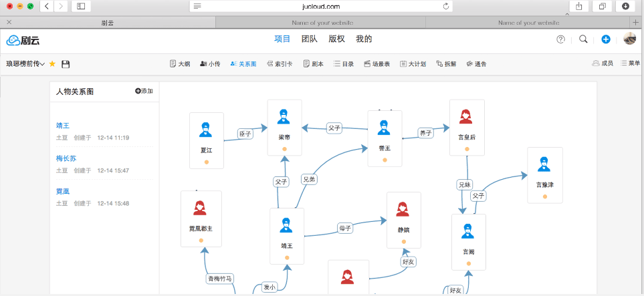Switch to the 团队 top tab

(x=310, y=39)
